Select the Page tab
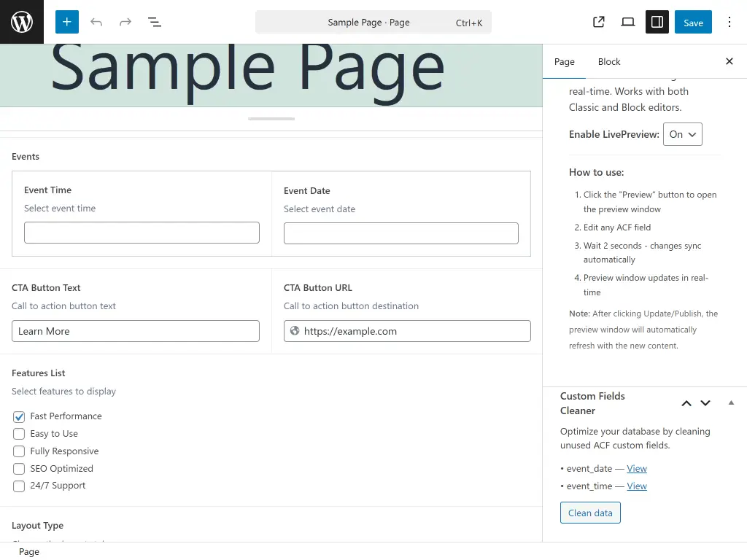The width and height of the screenshot is (747, 560). pos(564,61)
